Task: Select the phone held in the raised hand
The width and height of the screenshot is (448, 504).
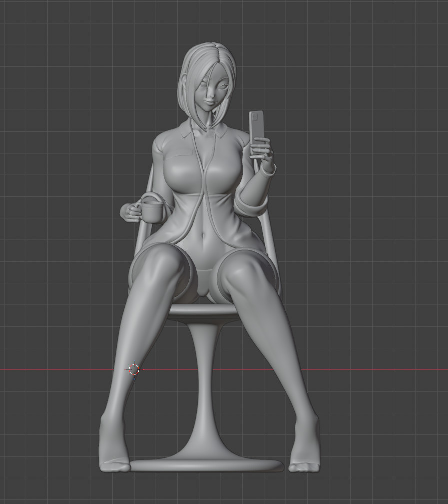Action: coord(257,132)
